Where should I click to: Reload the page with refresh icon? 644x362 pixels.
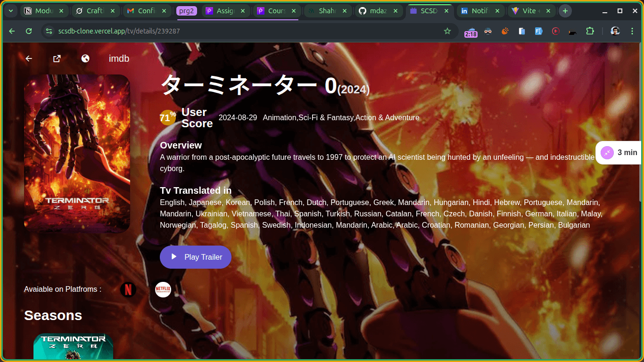pos(29,31)
